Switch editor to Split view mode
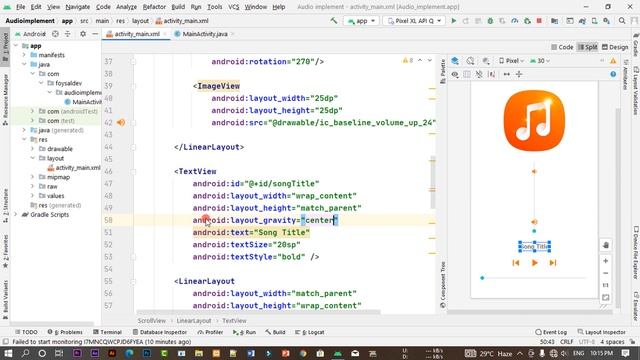 pyautogui.click(x=587, y=47)
